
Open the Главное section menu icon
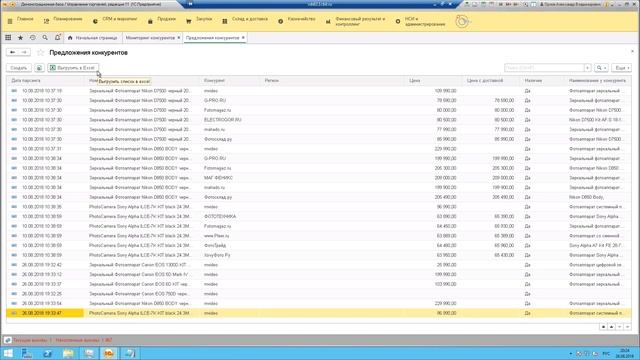[10, 21]
